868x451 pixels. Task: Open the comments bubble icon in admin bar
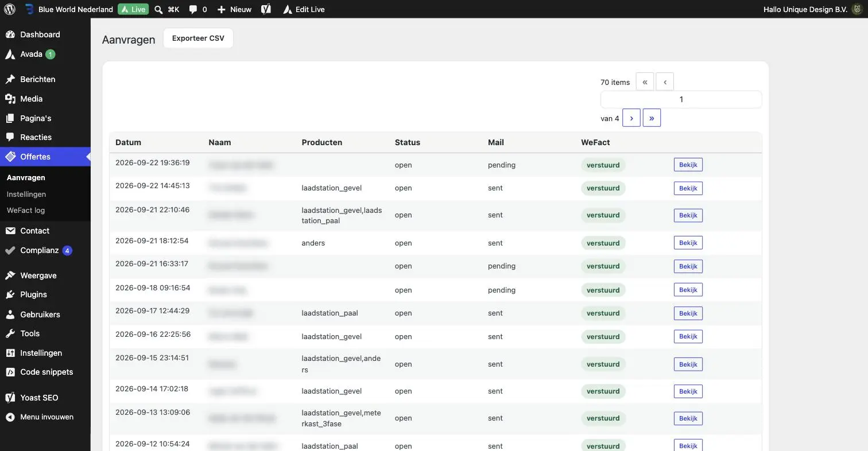193,9
